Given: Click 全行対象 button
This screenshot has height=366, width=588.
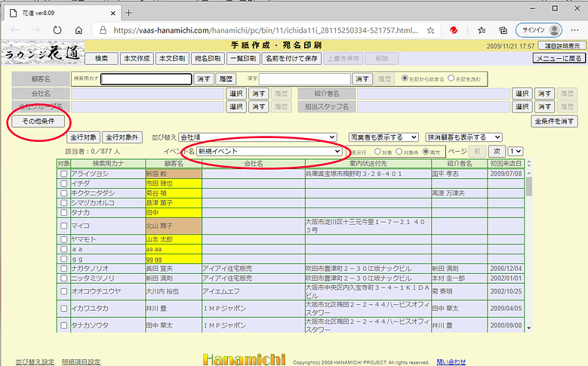Looking at the screenshot, I should click(x=84, y=137).
